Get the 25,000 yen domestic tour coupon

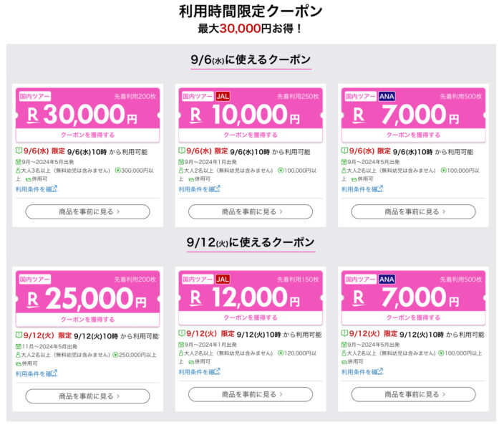click(x=88, y=320)
